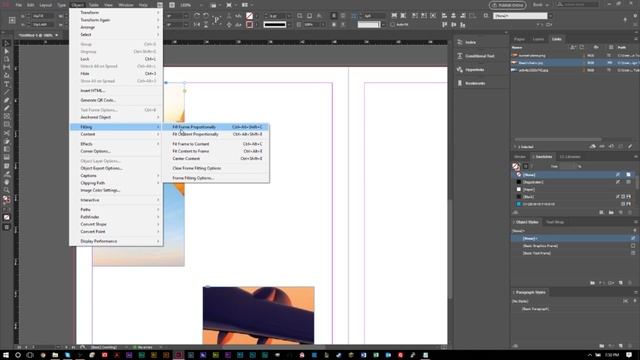Viewport: 640px width, 360px height.
Task: Click the reference point locator in Control panel
Action: pos(12,20)
